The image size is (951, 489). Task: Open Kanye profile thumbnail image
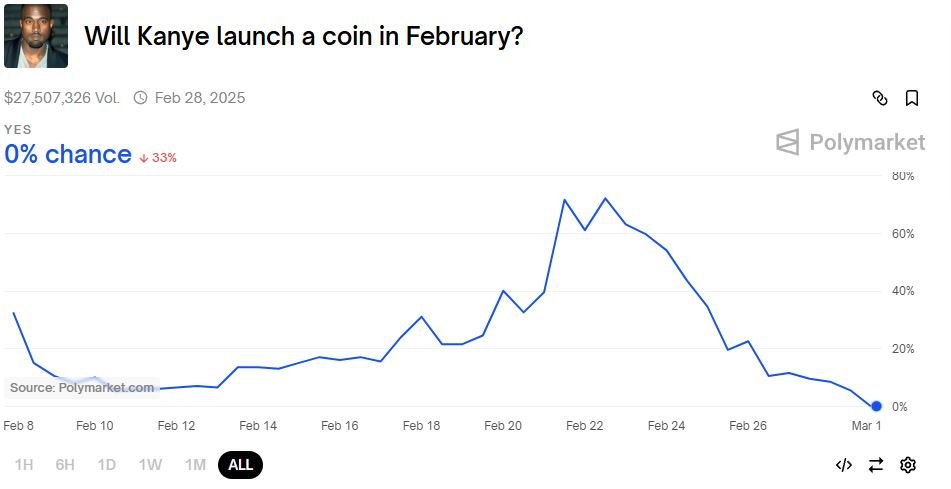click(36, 36)
